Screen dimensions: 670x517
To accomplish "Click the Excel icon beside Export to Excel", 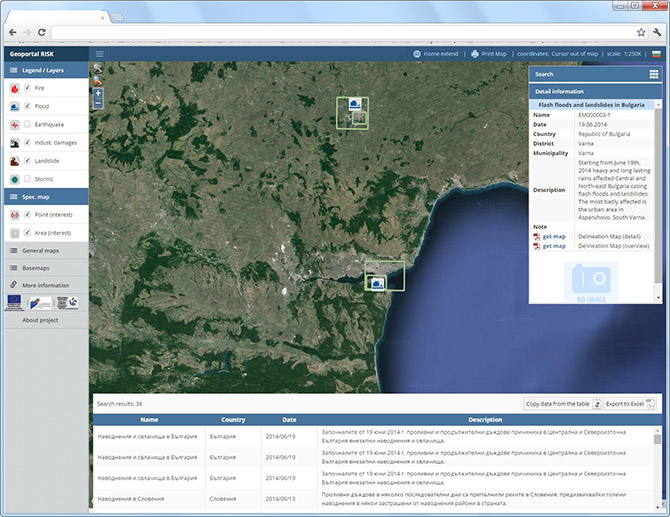I will coord(650,404).
